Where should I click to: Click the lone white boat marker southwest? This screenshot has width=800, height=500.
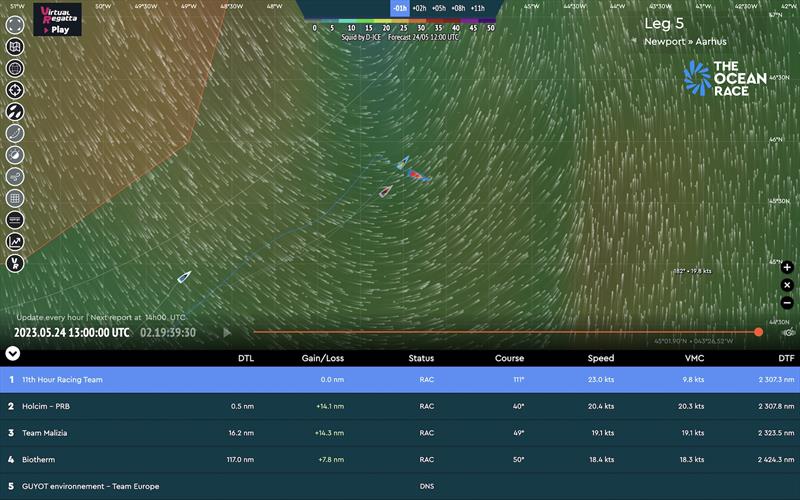coord(184,277)
